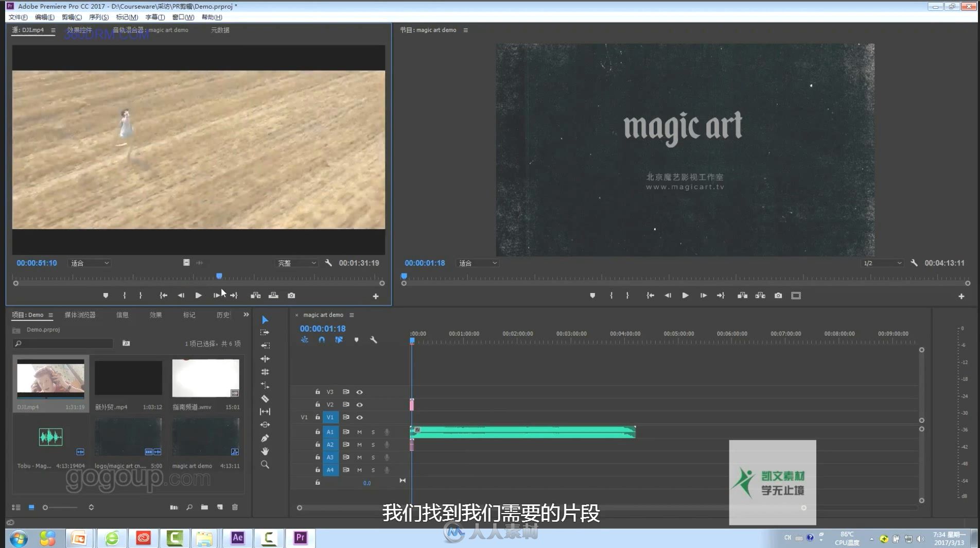The height and width of the screenshot is (548, 980).
Task: Toggle linked selection in timeline
Action: tap(339, 340)
